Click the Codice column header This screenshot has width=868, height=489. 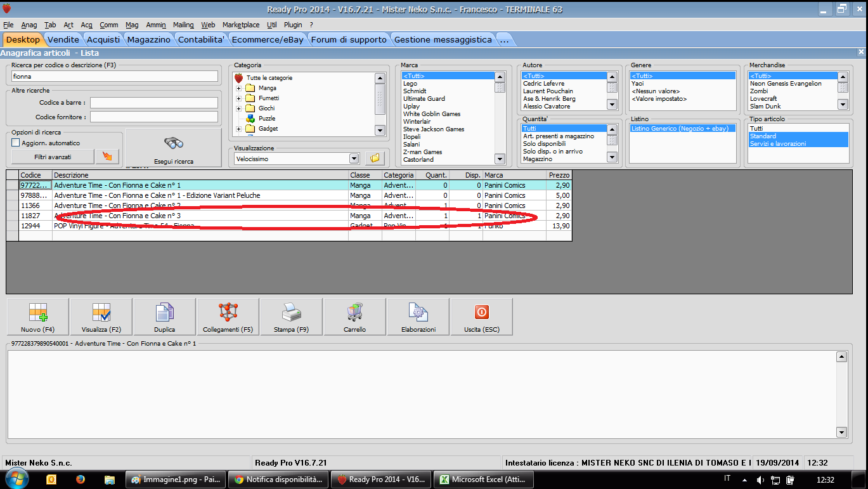[36, 175]
